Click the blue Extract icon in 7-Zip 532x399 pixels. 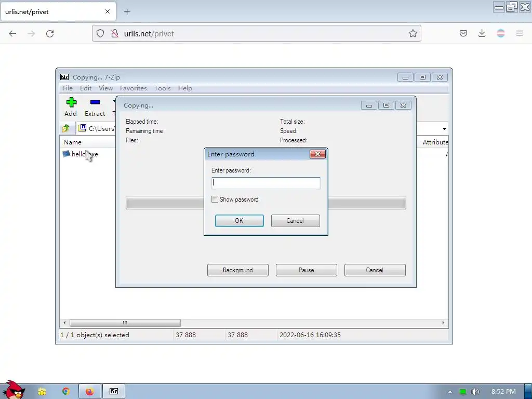click(x=95, y=102)
